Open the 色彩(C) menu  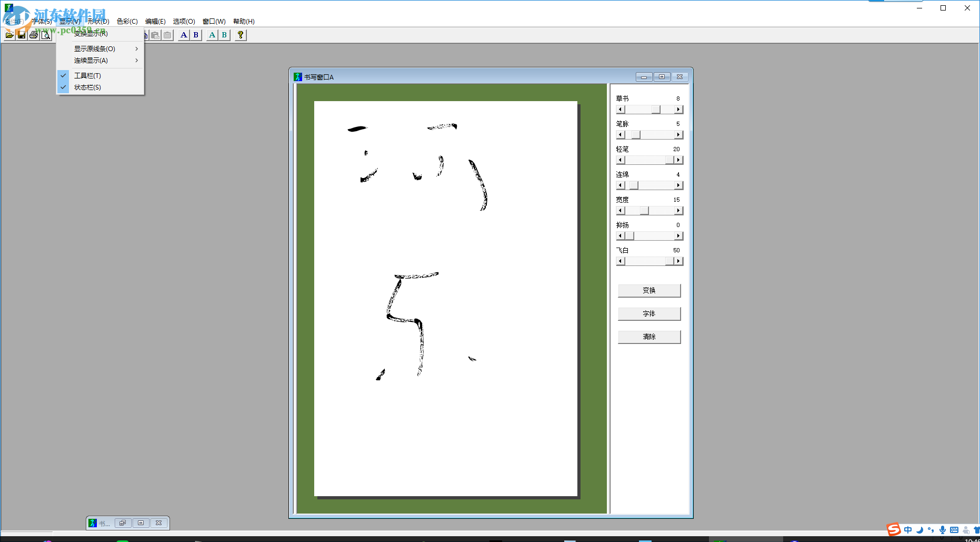[x=127, y=22]
